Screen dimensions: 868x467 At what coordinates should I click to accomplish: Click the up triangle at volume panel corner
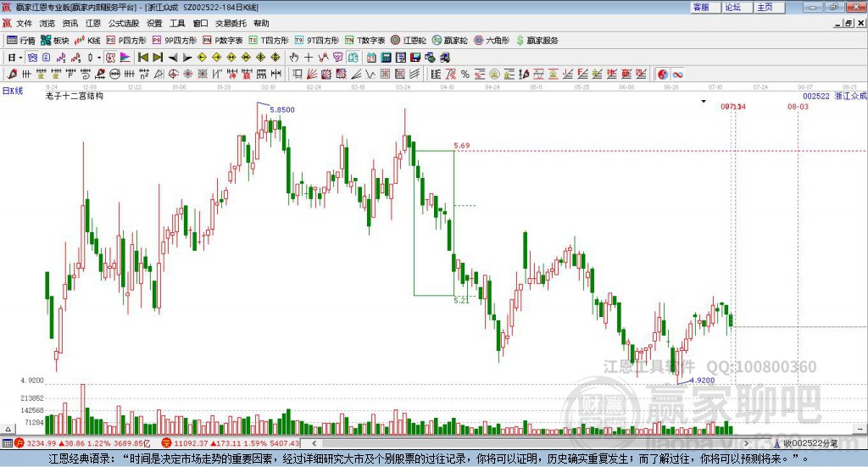tap(8, 429)
